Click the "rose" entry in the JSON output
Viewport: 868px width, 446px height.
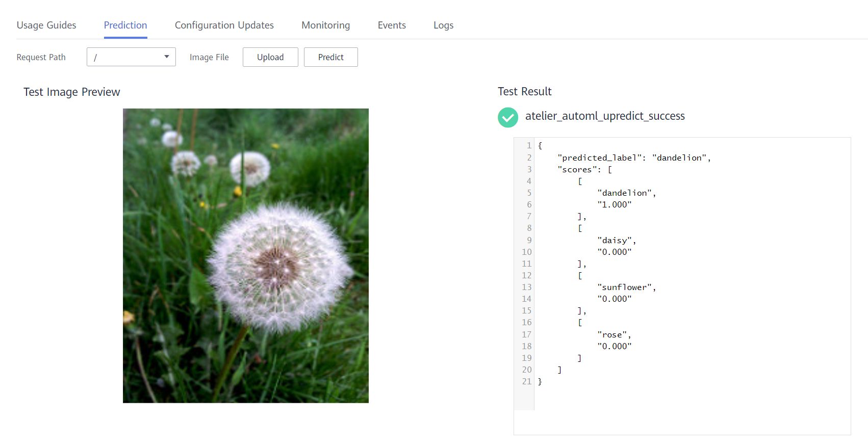614,334
